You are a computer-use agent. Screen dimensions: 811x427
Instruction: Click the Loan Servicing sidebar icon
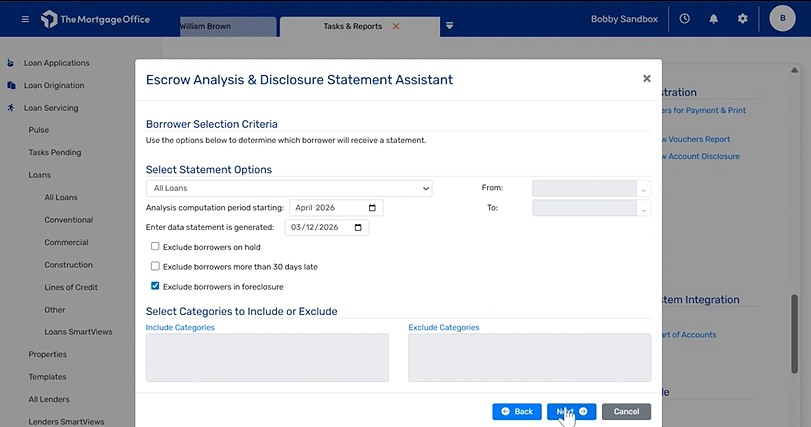pyautogui.click(x=11, y=108)
